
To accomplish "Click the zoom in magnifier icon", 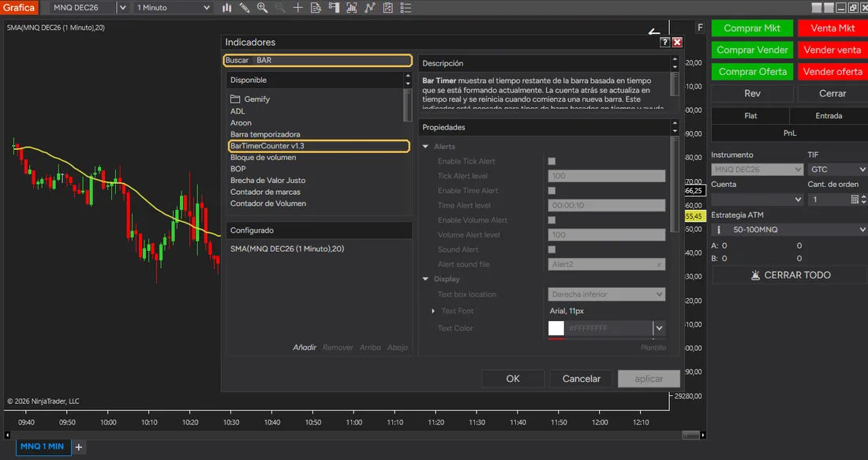I will point(263,8).
